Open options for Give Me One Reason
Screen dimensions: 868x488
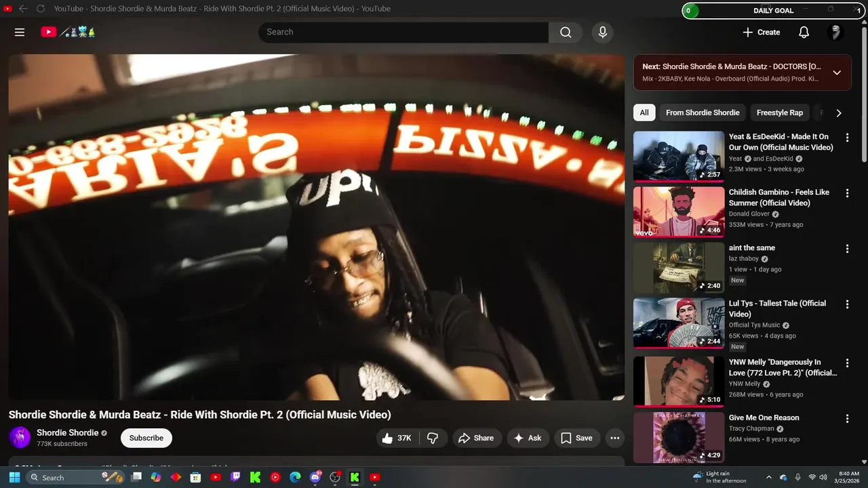pos(847,419)
